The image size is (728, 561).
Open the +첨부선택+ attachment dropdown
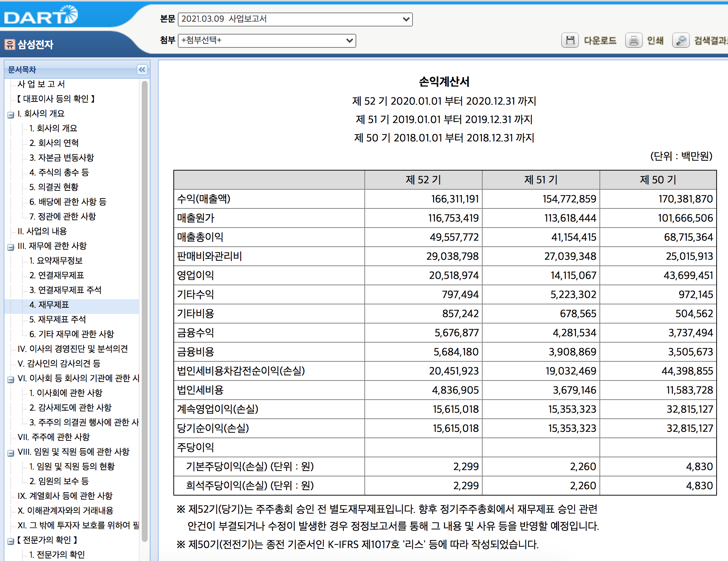pos(349,40)
